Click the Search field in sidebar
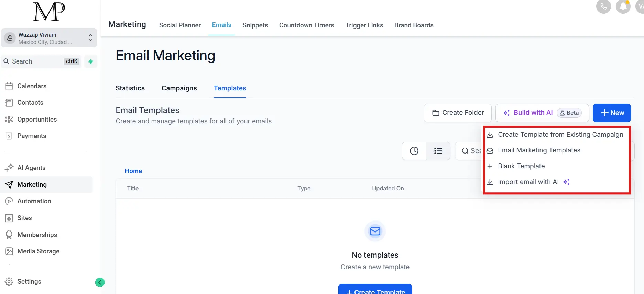644x294 pixels. (x=41, y=61)
